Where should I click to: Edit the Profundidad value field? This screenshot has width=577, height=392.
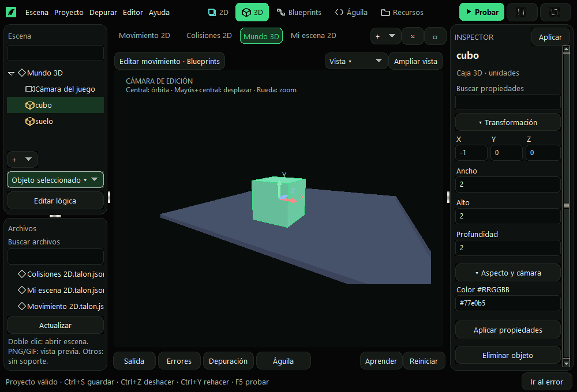pos(508,247)
